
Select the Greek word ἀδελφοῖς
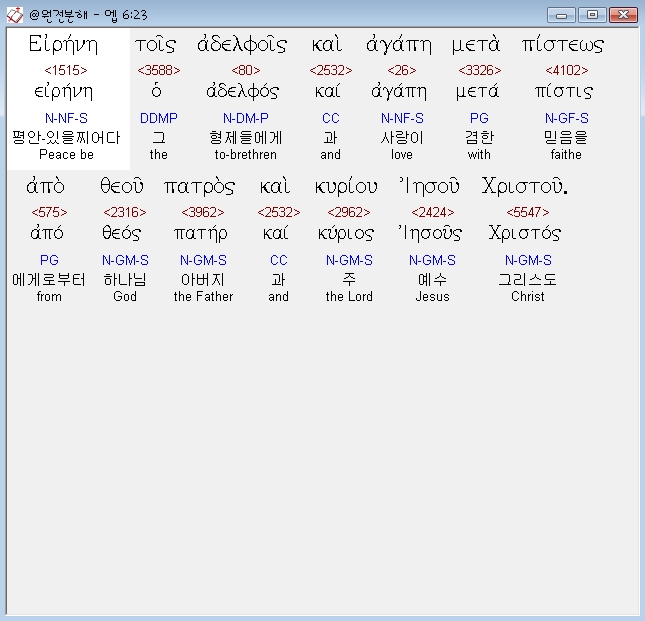pos(242,45)
